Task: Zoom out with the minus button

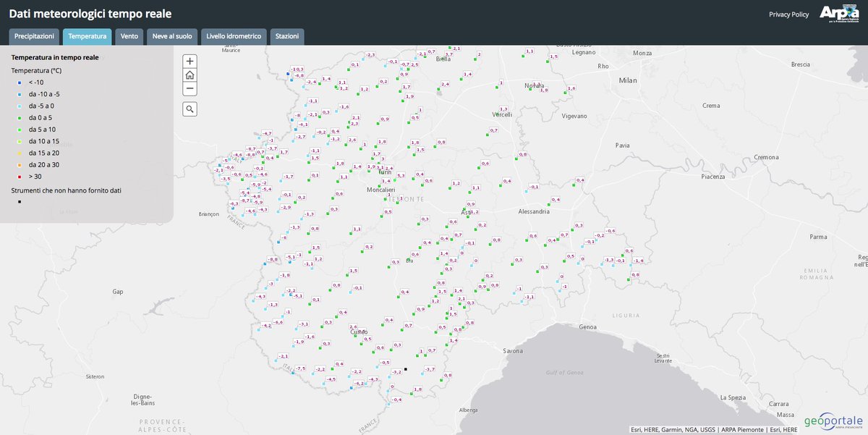Action: [190, 89]
